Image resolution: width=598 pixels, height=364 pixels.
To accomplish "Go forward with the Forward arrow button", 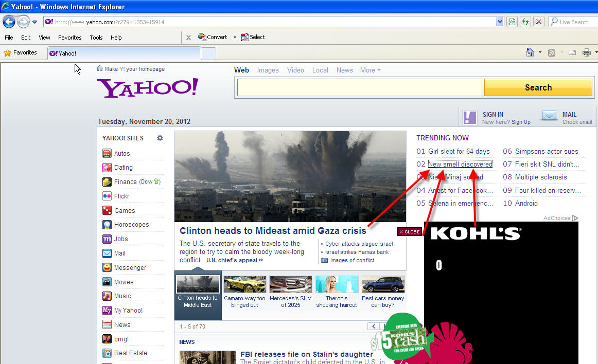I will pyautogui.click(x=23, y=22).
